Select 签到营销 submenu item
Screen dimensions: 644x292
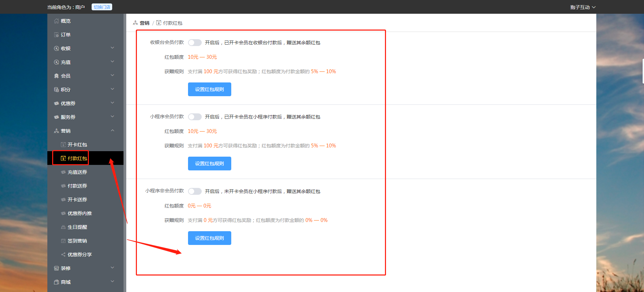tap(85, 241)
